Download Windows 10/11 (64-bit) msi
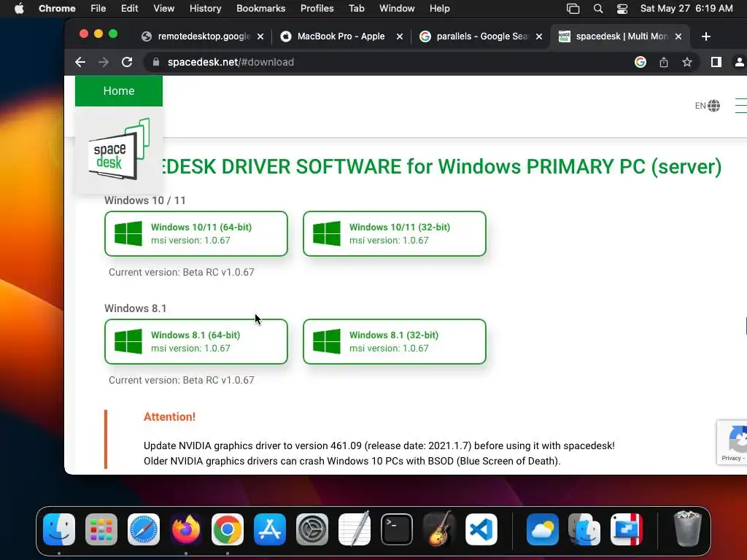Viewport: 747px width, 560px height. [196, 234]
